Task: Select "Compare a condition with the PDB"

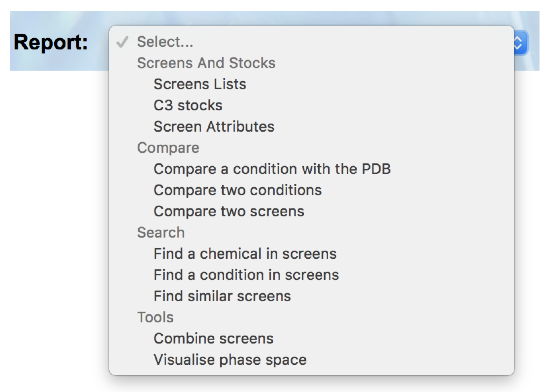Action: pyautogui.click(x=272, y=169)
